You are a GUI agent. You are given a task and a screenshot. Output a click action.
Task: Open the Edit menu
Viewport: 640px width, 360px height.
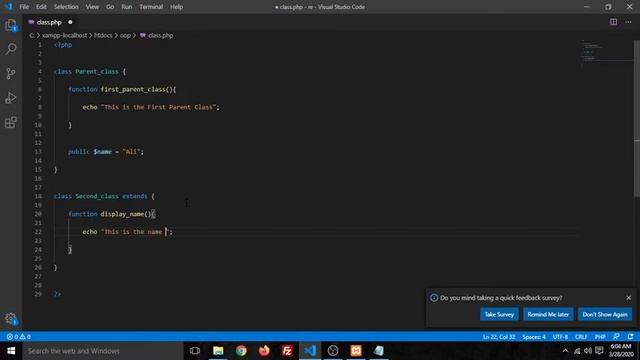pos(41,7)
